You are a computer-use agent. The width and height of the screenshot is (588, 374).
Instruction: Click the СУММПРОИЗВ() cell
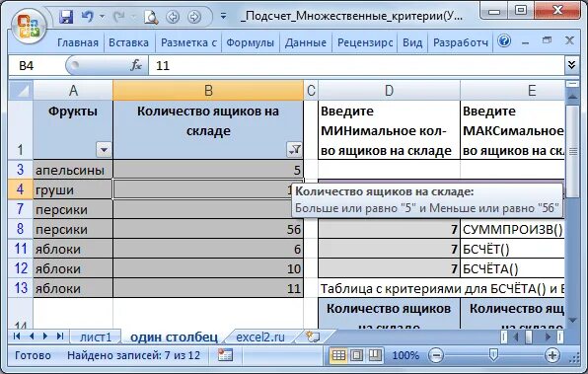[x=513, y=229]
